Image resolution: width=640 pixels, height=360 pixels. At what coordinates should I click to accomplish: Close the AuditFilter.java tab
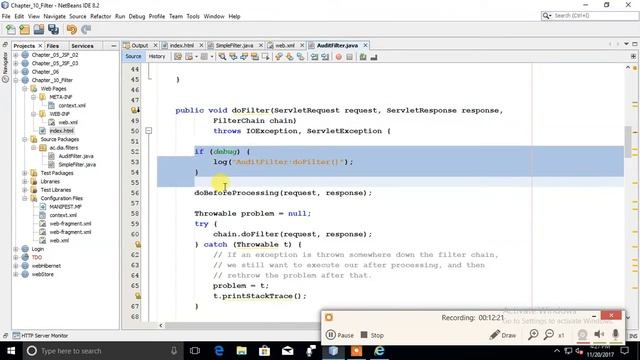(365, 45)
